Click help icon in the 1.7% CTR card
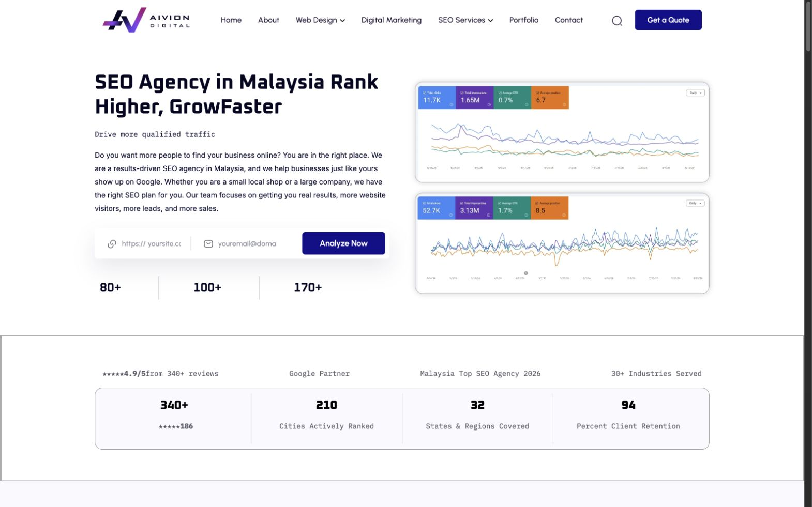 click(x=526, y=215)
